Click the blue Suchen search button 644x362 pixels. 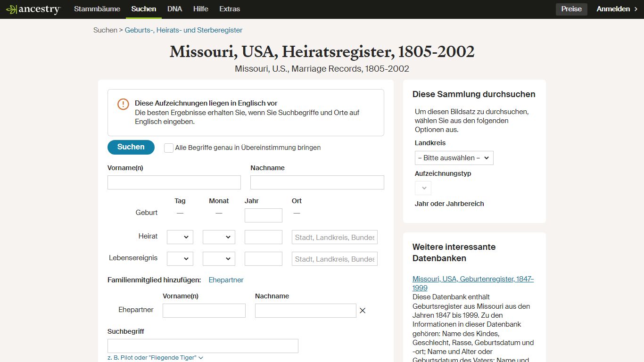(x=131, y=147)
